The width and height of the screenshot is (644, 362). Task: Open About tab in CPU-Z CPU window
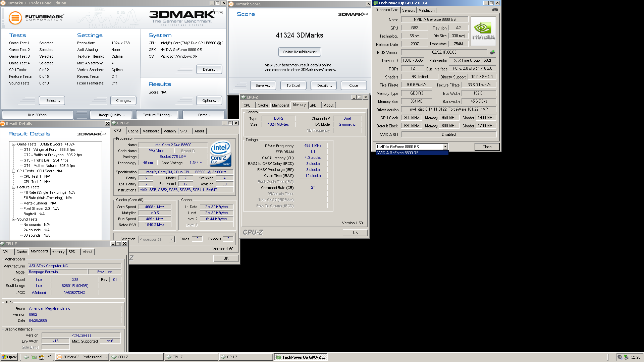tap(199, 131)
